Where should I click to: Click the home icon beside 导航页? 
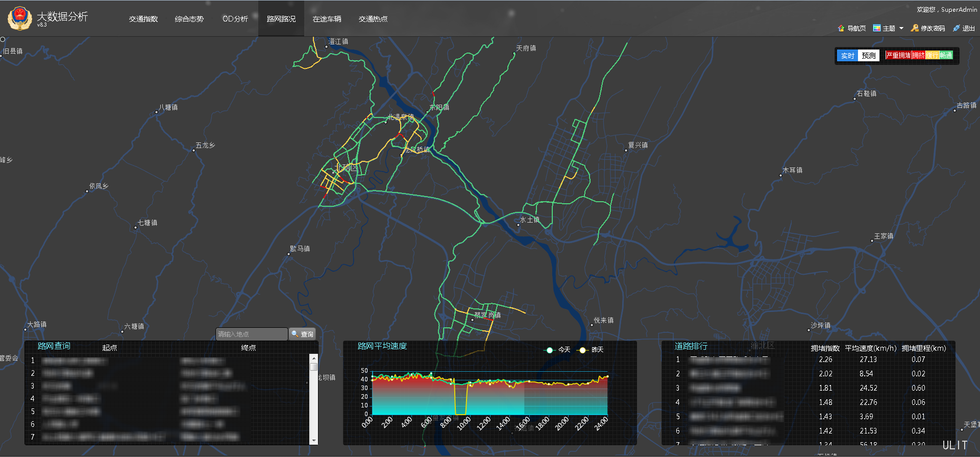coord(841,28)
